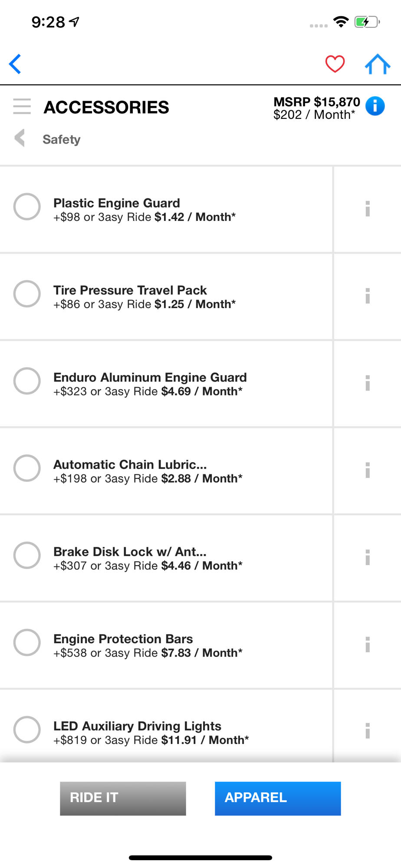Tap the Safety category label
Image resolution: width=401 pixels, height=868 pixels.
click(x=62, y=139)
